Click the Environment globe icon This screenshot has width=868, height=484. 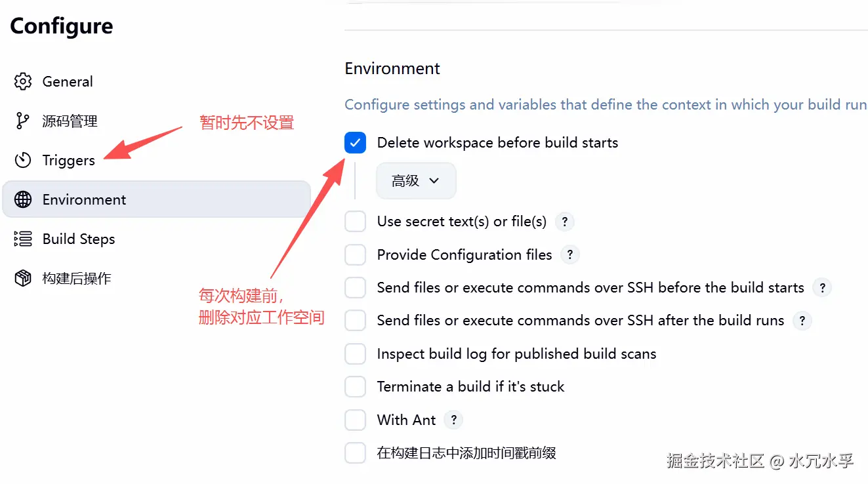pos(23,200)
